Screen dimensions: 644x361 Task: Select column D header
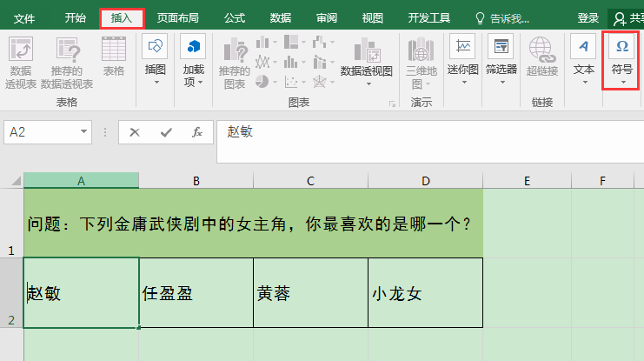426,181
